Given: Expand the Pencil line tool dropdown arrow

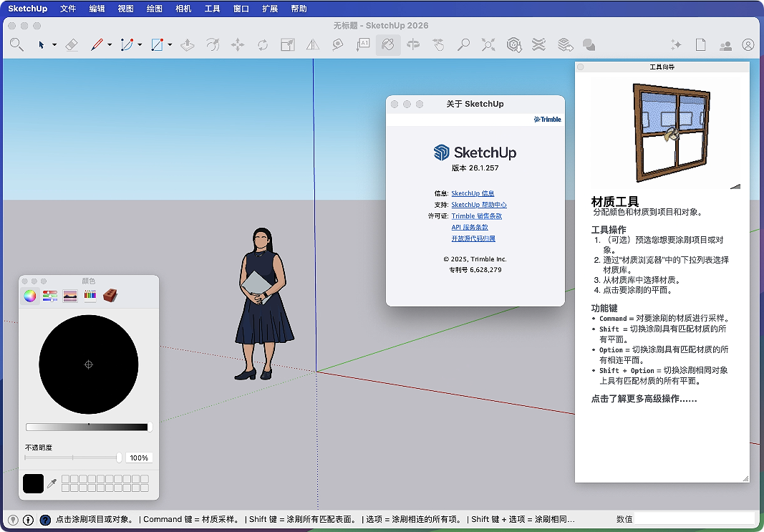Looking at the screenshot, I should pyautogui.click(x=110, y=44).
